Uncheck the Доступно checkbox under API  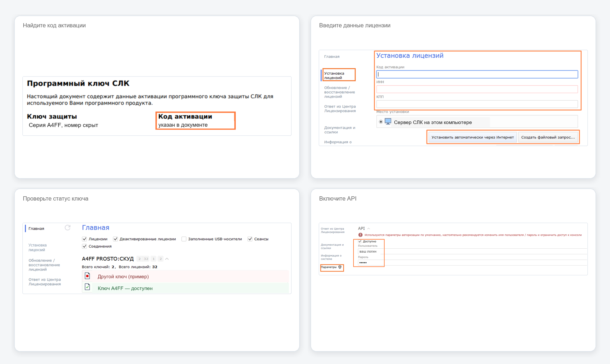[x=360, y=241]
